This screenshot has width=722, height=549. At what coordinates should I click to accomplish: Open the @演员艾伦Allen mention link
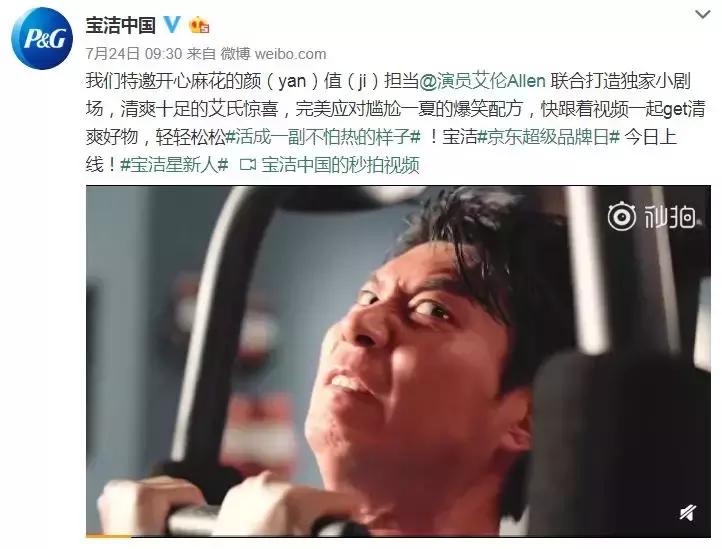[482, 81]
